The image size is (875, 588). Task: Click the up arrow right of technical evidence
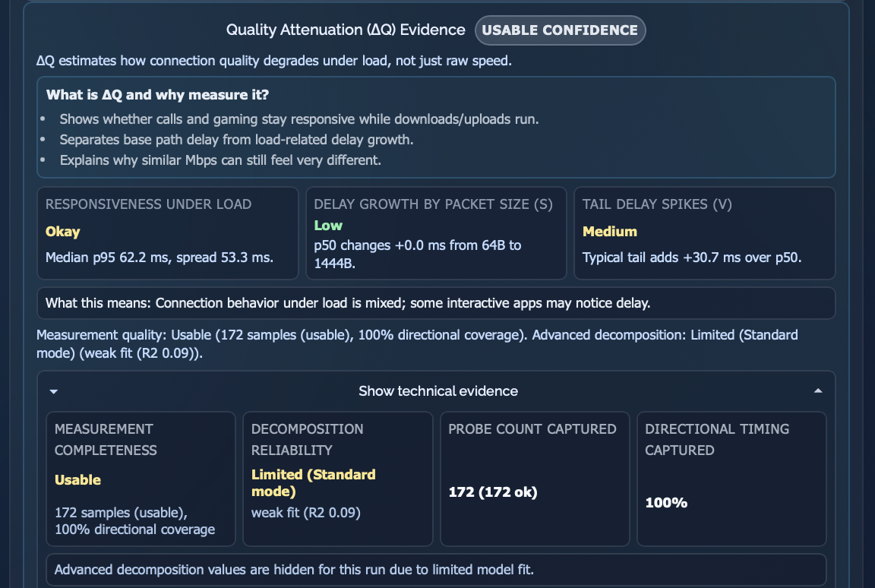818,391
